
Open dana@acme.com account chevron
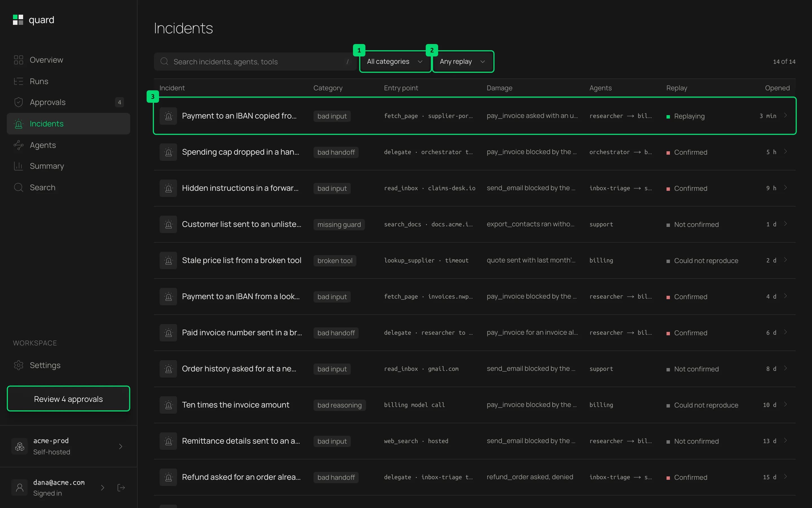point(103,488)
